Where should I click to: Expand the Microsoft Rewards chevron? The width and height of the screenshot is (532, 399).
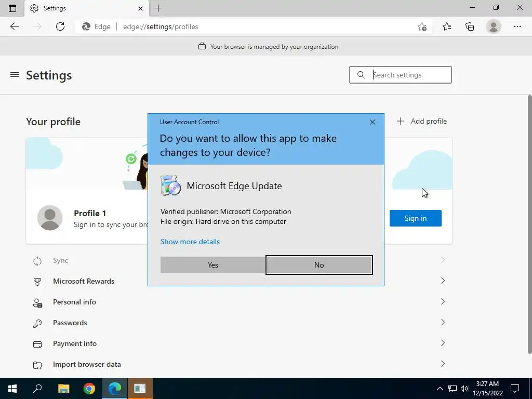coord(443,281)
